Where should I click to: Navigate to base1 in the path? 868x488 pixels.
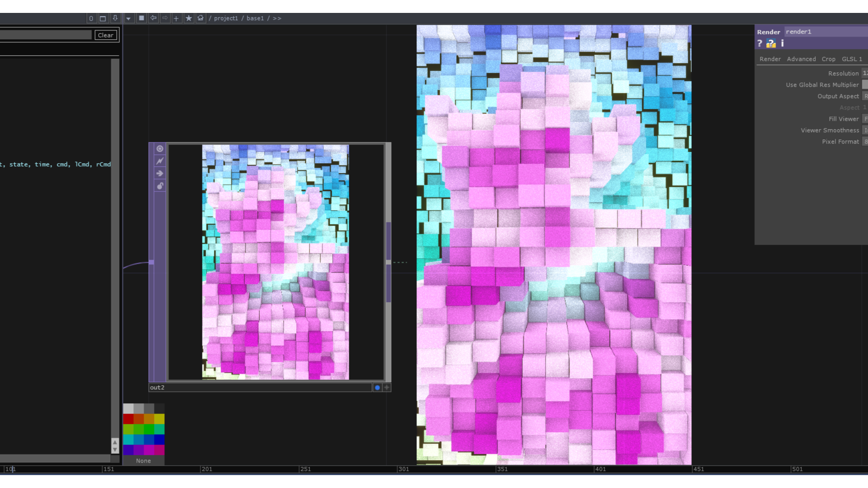click(255, 18)
